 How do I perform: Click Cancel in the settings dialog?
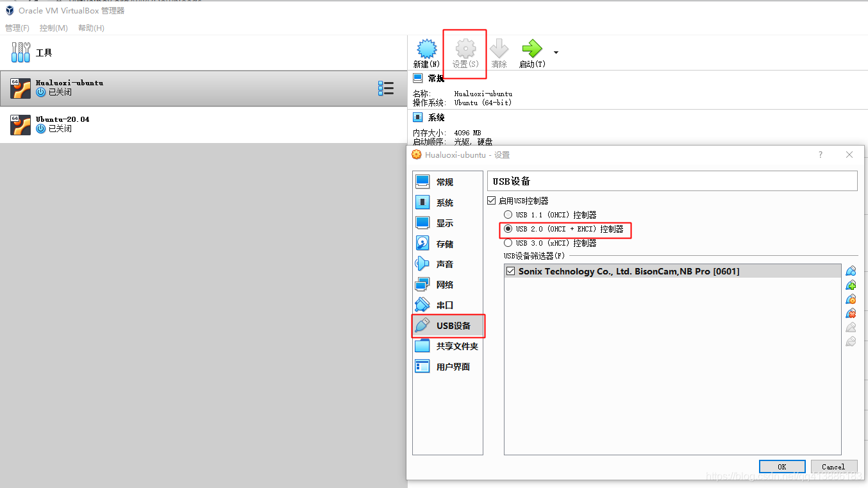tap(833, 467)
